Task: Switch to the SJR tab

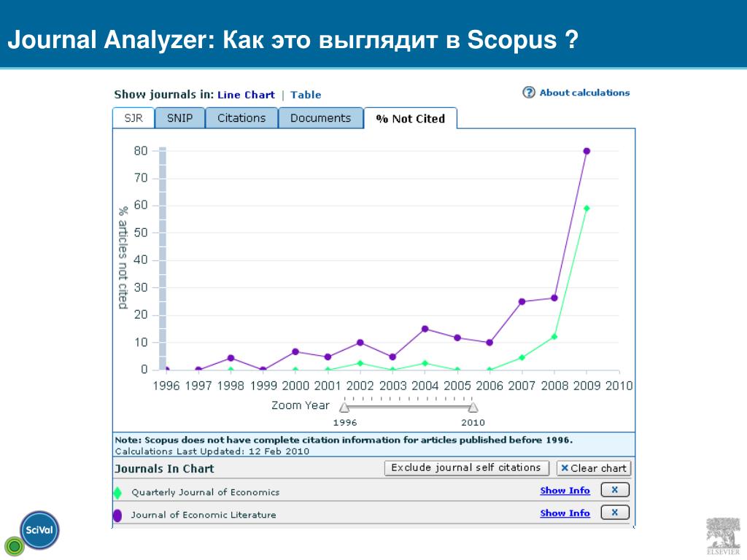Action: tap(133, 118)
